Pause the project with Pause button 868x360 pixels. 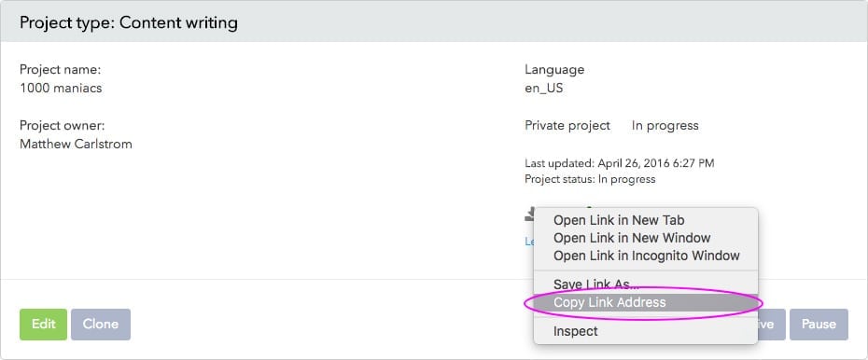(819, 324)
